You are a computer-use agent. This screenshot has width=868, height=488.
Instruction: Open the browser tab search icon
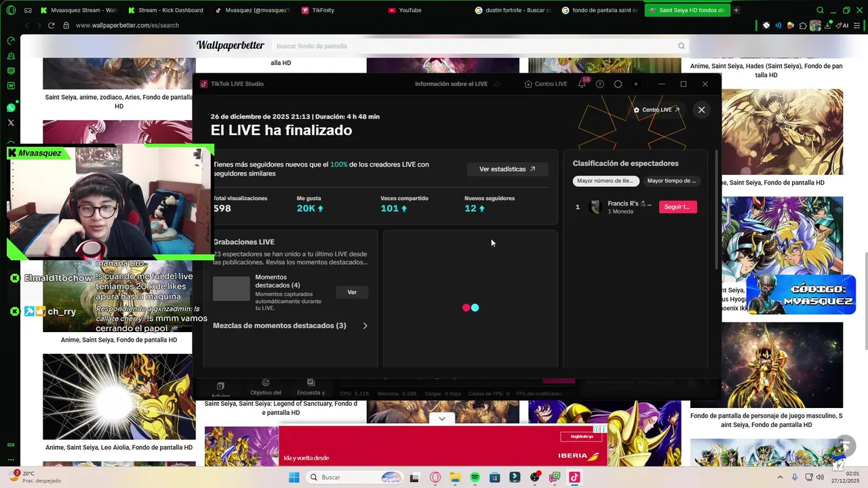pyautogui.click(x=820, y=10)
